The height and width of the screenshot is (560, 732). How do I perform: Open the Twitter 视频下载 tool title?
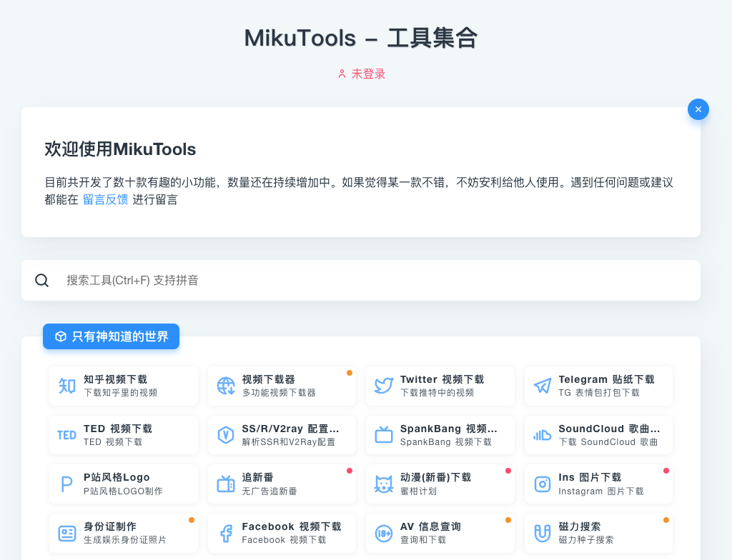[442, 379]
